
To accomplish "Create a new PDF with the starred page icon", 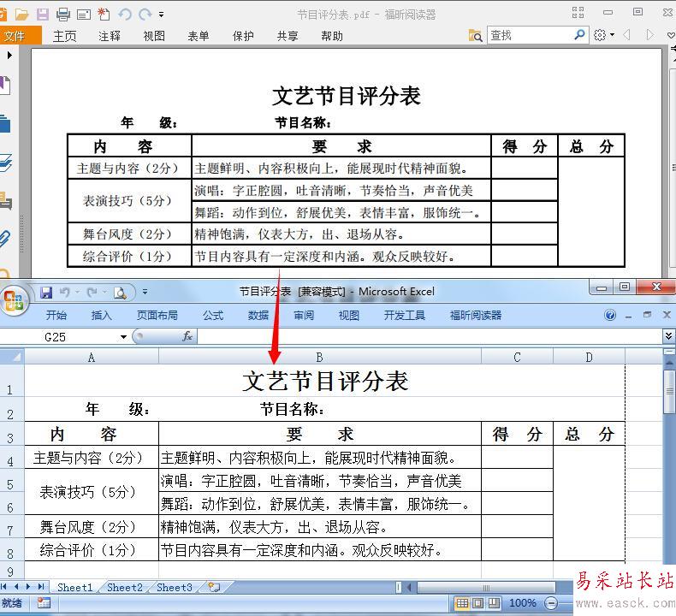I will pyautogui.click(x=104, y=15).
